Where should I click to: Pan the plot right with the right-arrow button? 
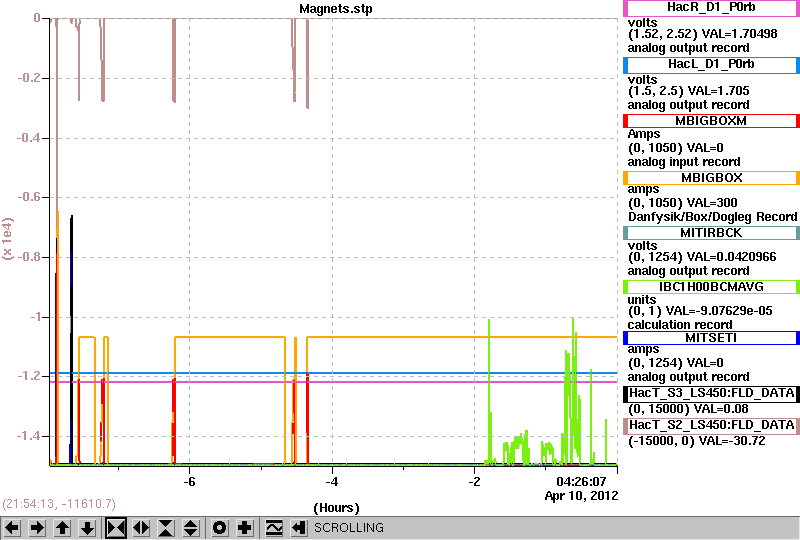click(x=37, y=528)
